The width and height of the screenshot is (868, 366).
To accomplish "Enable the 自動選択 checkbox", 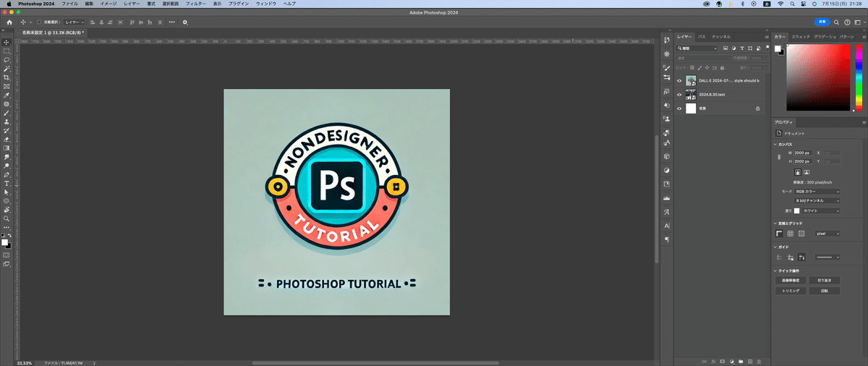I will tap(39, 22).
